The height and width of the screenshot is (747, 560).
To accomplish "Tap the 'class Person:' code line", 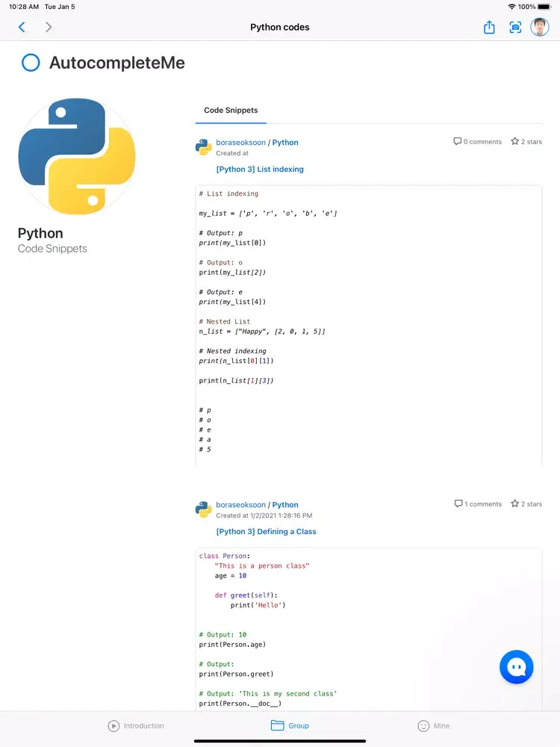I will pos(224,556).
